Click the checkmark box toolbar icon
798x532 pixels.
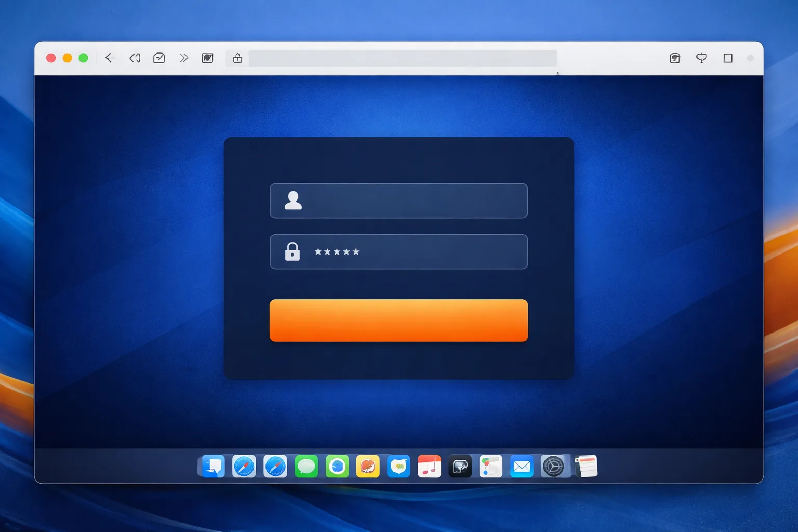click(159, 58)
